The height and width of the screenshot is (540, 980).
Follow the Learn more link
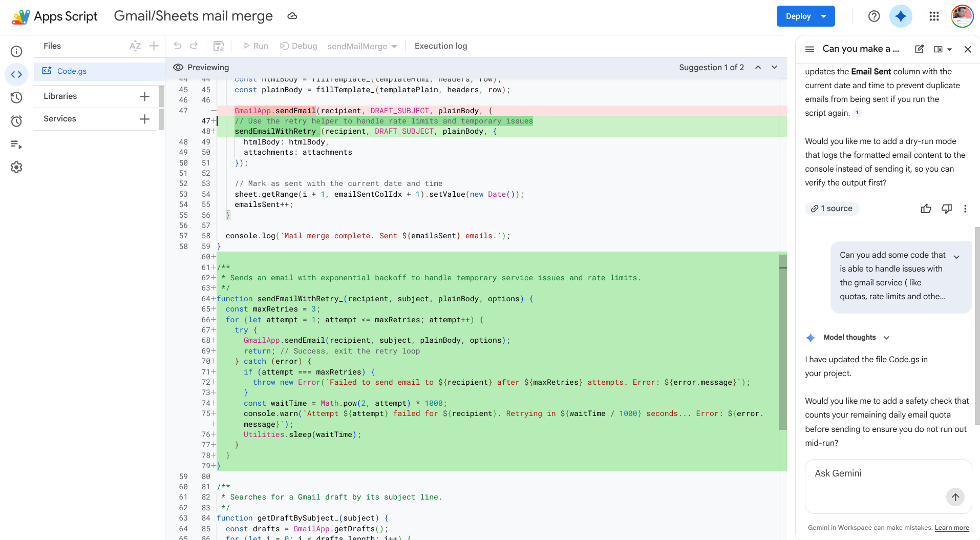[952, 528]
